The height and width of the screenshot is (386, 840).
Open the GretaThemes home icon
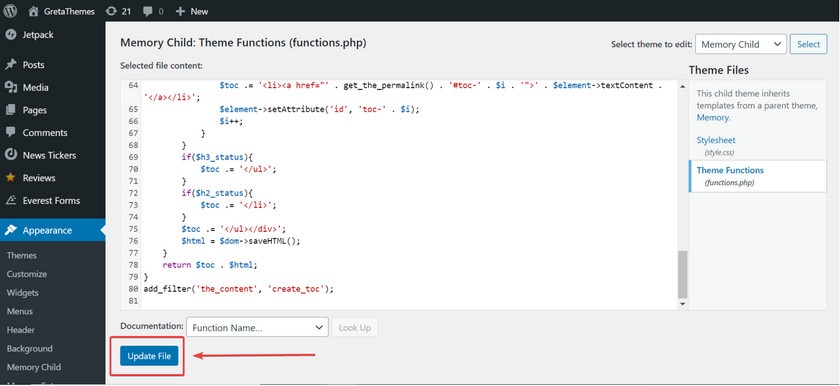click(34, 11)
